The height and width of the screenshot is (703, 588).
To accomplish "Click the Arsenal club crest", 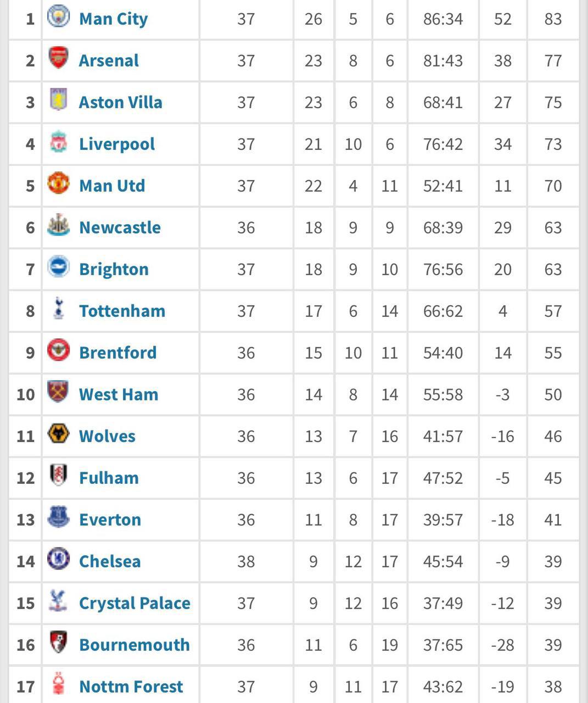I will 58,58.
